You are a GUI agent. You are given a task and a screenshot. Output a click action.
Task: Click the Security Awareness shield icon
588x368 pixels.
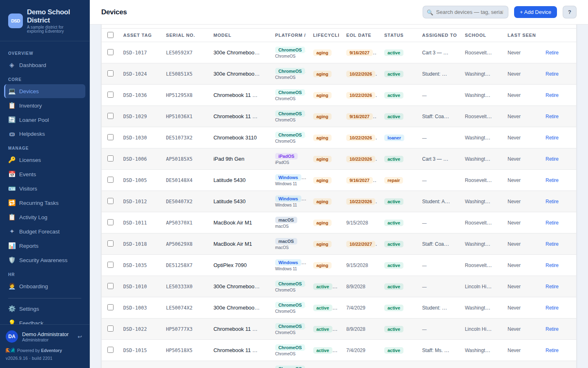coord(12,260)
